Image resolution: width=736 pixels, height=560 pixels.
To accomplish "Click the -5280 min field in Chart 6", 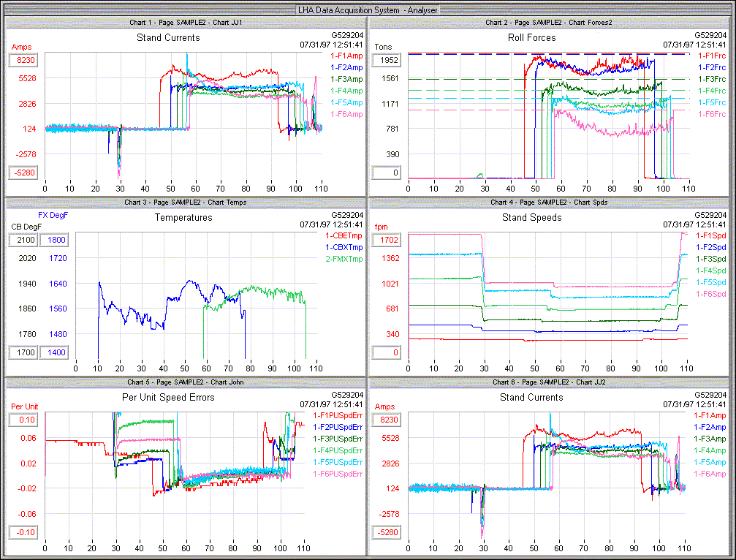I will click(x=387, y=532).
